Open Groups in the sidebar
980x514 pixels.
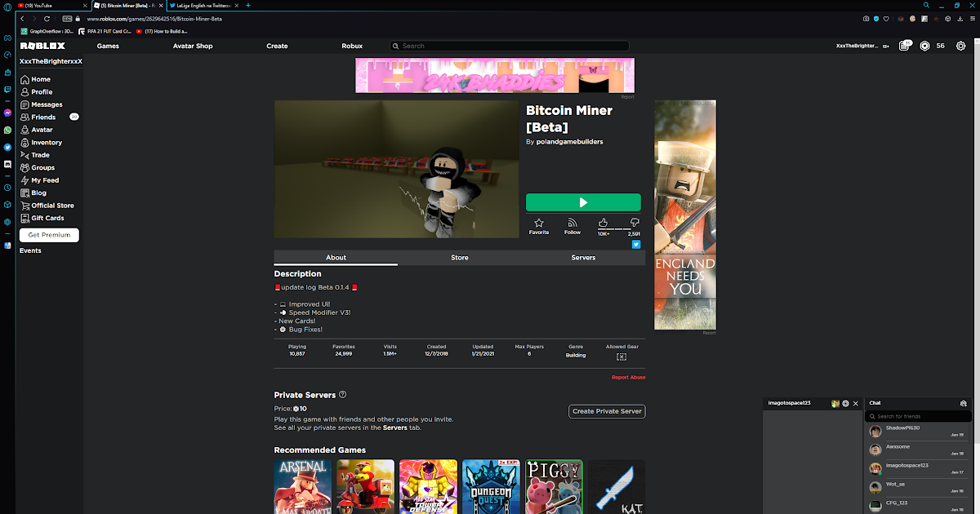38,168
